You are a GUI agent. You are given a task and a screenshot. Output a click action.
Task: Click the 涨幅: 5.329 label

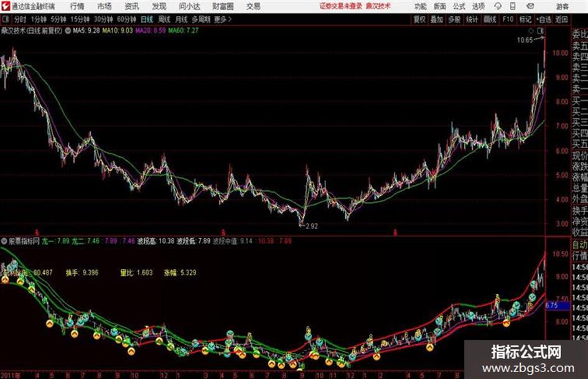[180, 273]
